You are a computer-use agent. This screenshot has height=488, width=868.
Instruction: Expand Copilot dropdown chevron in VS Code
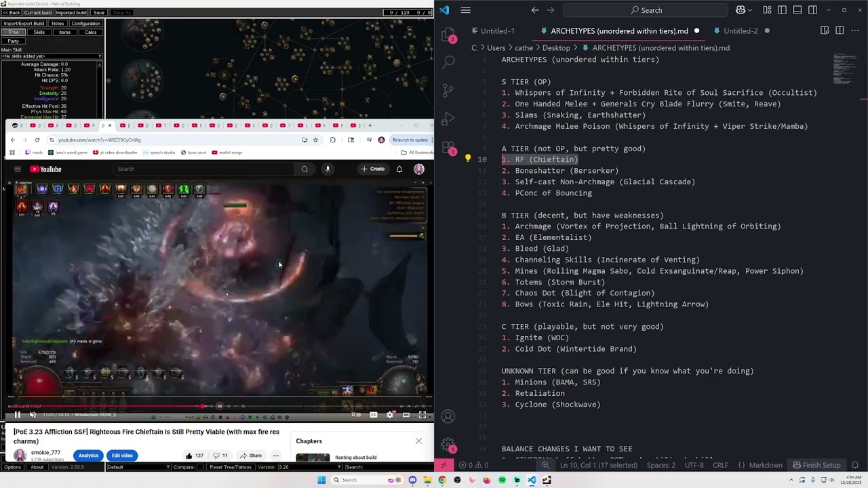pos(751,10)
